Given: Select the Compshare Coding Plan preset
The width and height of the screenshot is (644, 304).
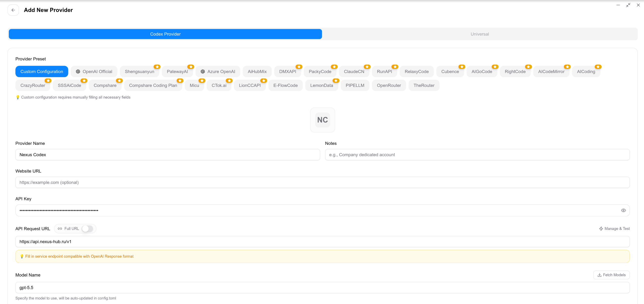Looking at the screenshot, I should (x=153, y=85).
